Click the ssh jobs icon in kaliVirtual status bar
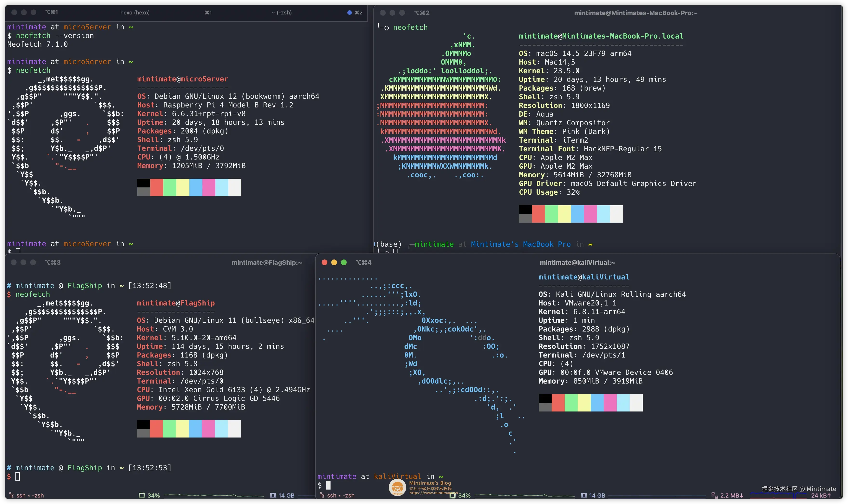848x504 pixels. (x=322, y=496)
